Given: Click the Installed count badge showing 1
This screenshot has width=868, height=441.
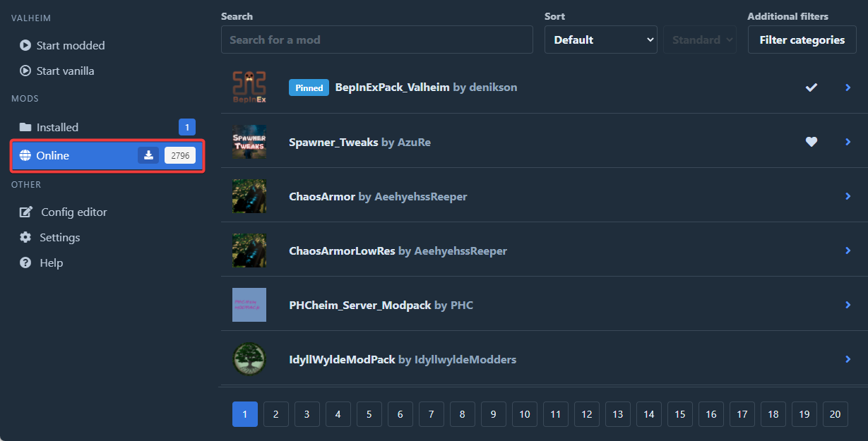Looking at the screenshot, I should pyautogui.click(x=187, y=127).
